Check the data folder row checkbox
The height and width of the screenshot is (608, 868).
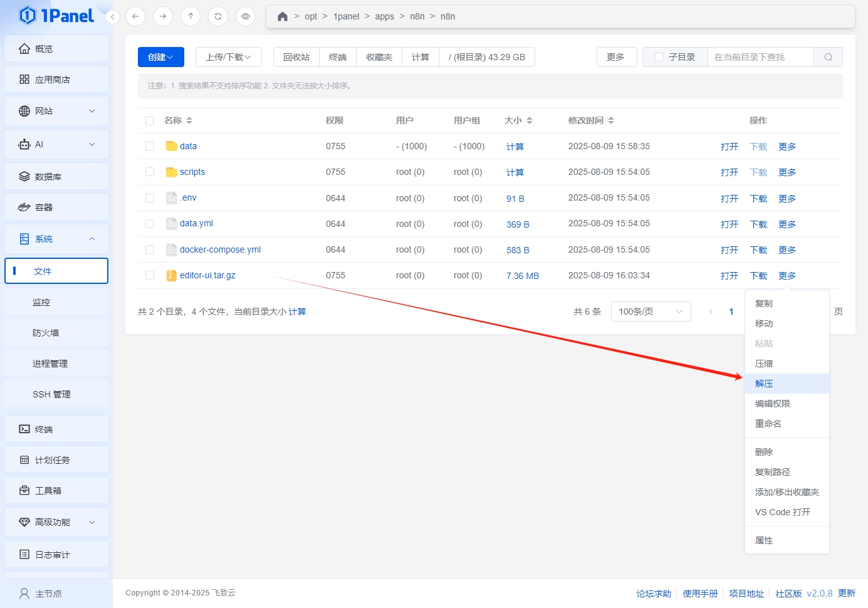(150, 146)
